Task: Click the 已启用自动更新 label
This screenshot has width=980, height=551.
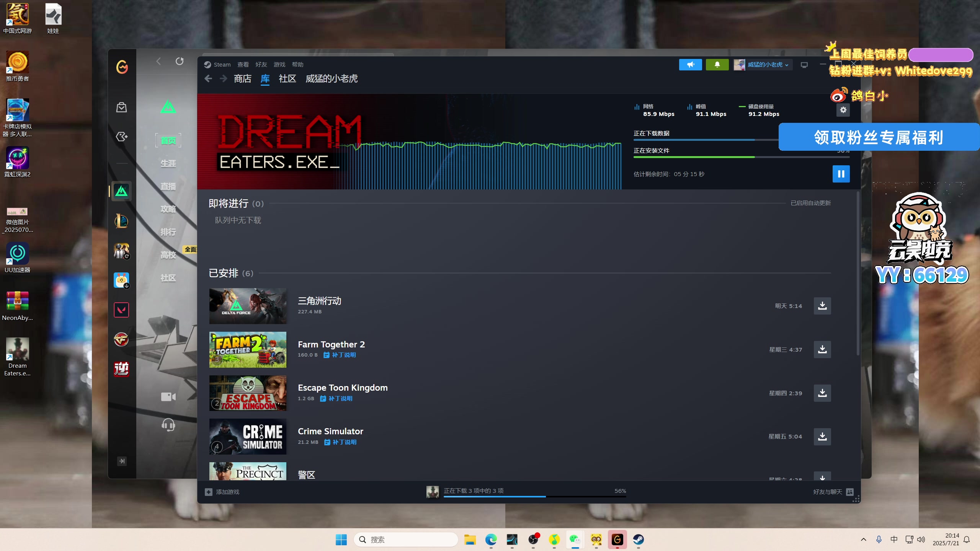Action: [811, 203]
